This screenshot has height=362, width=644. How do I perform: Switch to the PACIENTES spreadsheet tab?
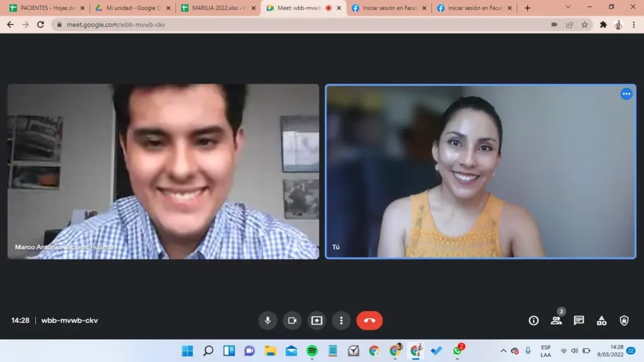click(44, 8)
